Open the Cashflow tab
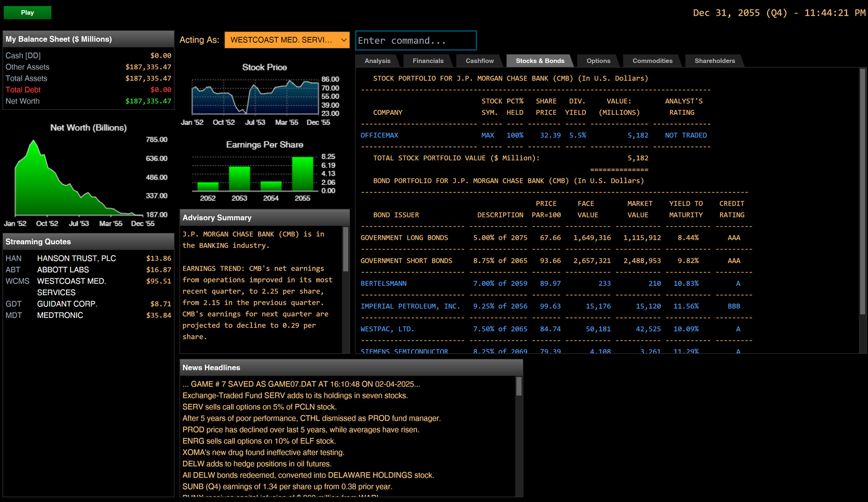The width and height of the screenshot is (868, 502). (x=479, y=61)
